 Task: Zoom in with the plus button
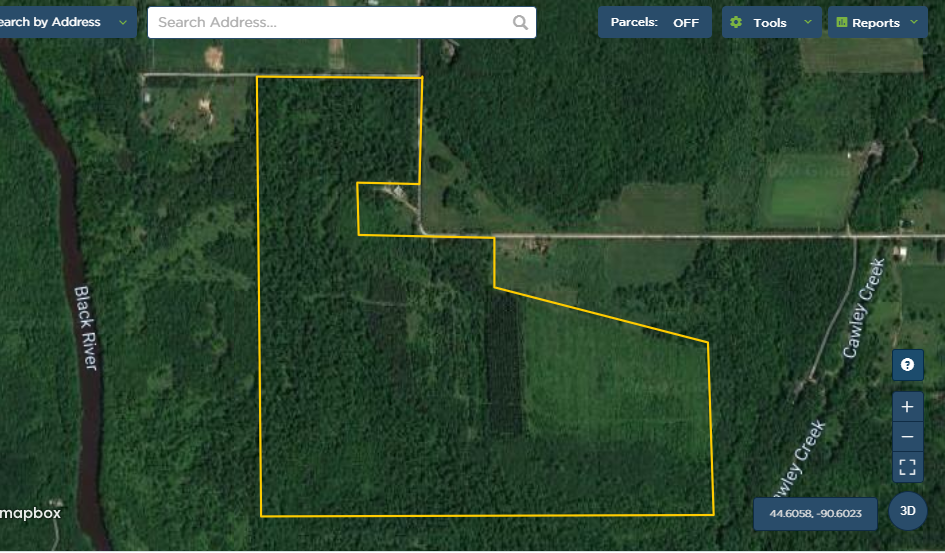tap(907, 407)
